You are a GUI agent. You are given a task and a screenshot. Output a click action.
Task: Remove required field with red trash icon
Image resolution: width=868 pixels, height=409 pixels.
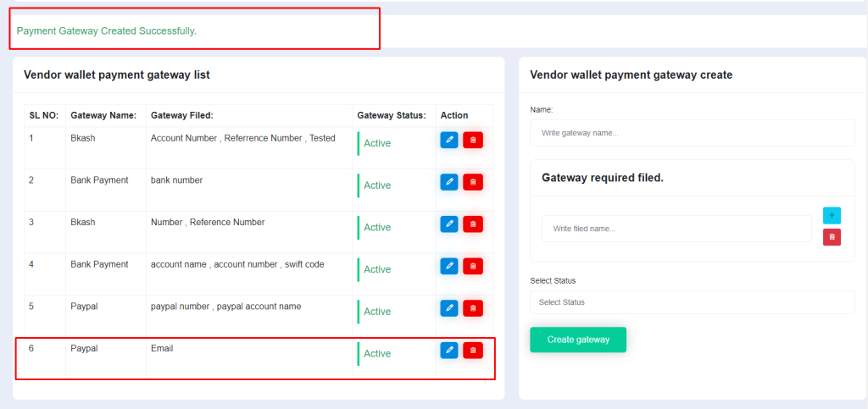click(832, 237)
